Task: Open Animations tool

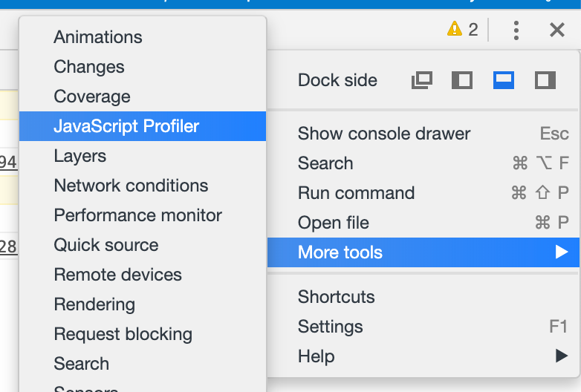Action: [143, 37]
